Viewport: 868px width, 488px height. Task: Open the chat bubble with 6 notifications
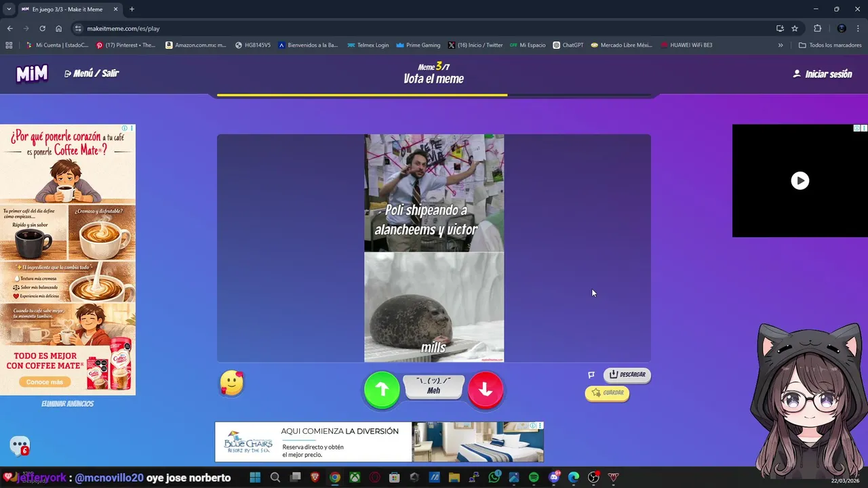pyautogui.click(x=20, y=446)
